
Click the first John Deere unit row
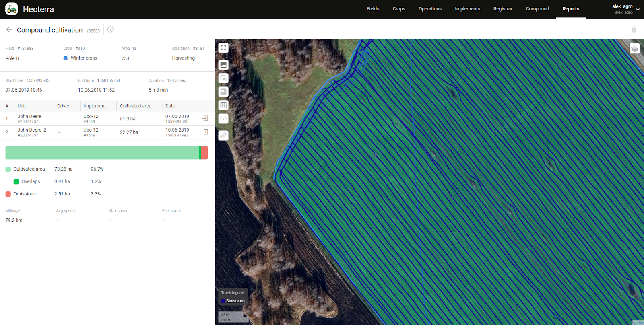click(29, 119)
